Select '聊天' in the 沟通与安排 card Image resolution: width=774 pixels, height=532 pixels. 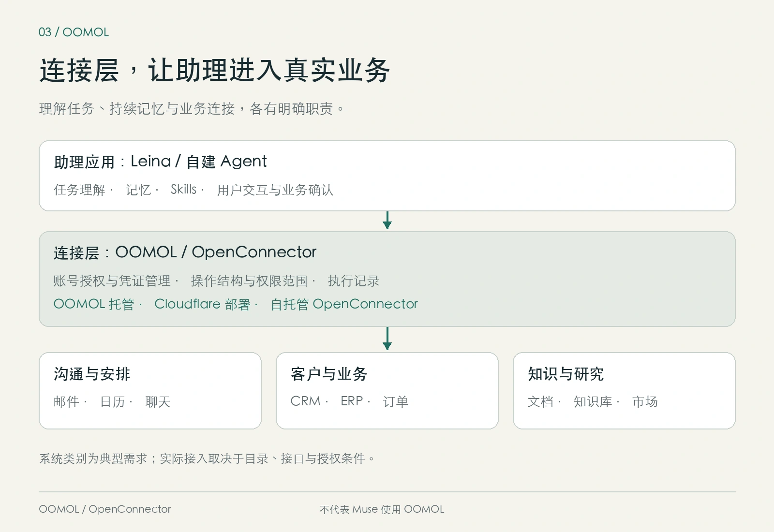point(158,401)
